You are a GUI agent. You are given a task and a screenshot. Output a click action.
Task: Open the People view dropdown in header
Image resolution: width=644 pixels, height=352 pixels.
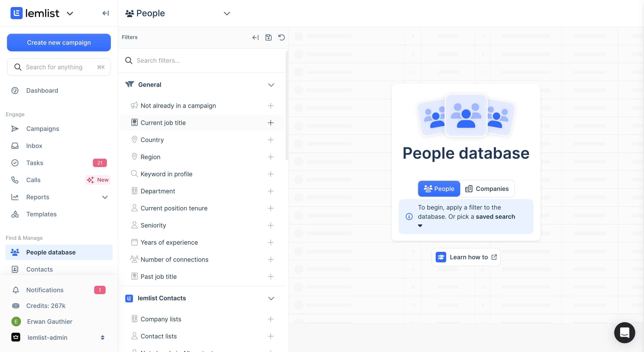(x=226, y=13)
